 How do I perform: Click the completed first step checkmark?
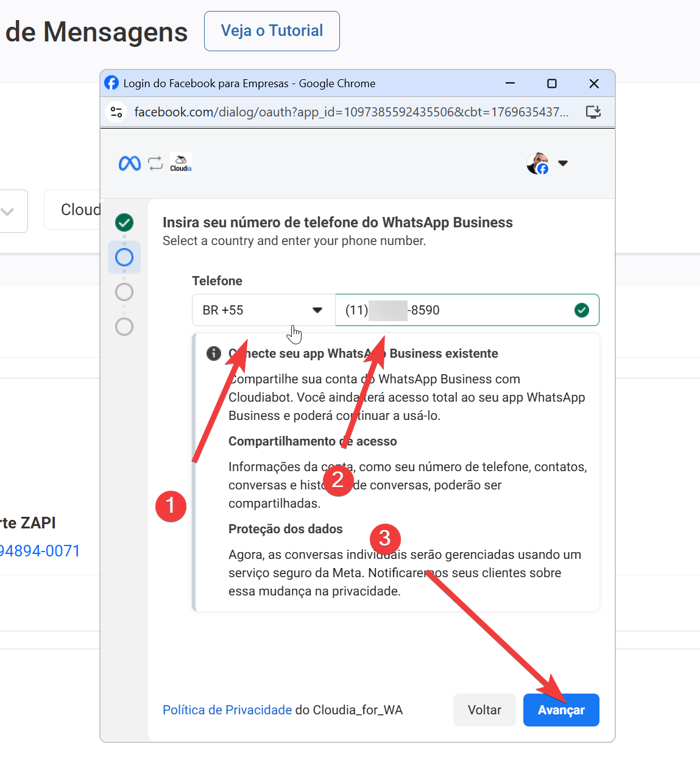point(124,222)
